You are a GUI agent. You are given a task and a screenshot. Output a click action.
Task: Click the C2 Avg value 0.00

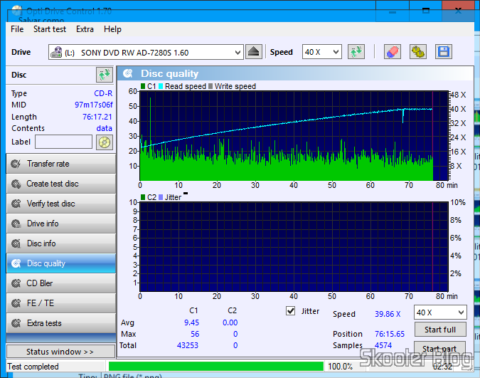pyautogui.click(x=230, y=323)
